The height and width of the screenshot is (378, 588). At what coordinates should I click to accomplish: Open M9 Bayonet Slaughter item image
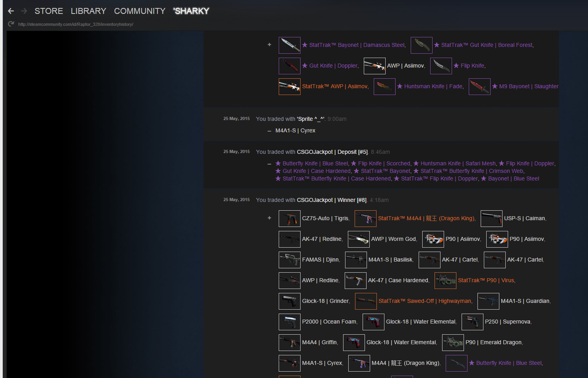(x=479, y=87)
